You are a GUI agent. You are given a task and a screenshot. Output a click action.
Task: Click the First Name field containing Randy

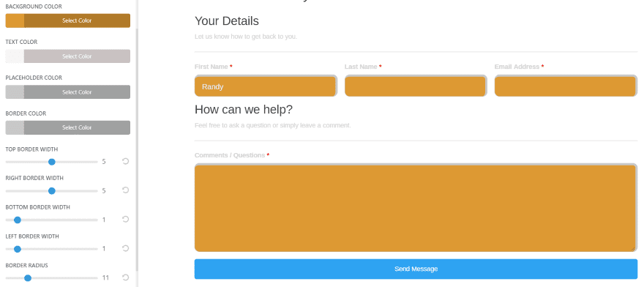(266, 86)
